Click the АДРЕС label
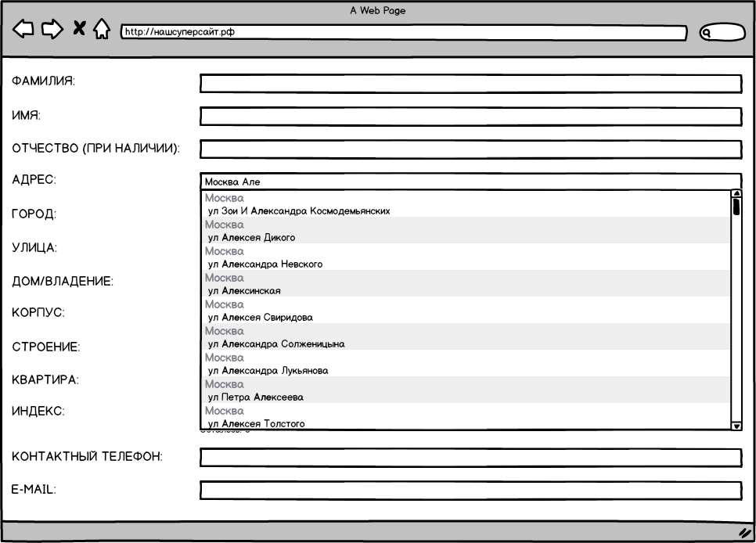 coord(34,180)
